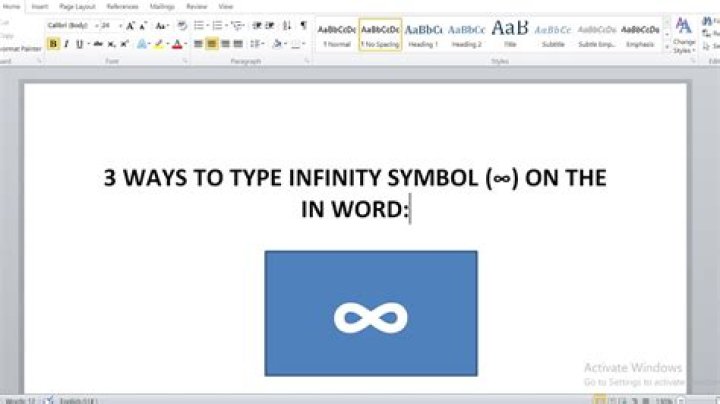This screenshot has height=404, width=720.
Task: Click the Sort icon in Paragraph group
Action: pos(287,25)
